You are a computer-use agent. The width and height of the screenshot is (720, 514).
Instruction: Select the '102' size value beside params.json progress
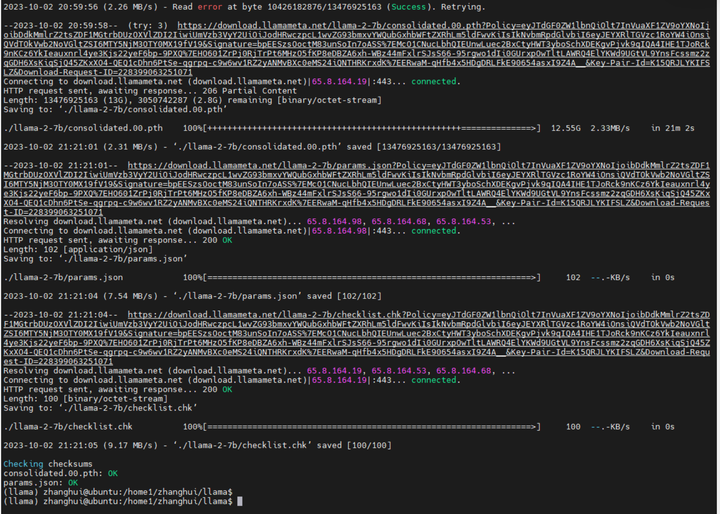pos(573,277)
